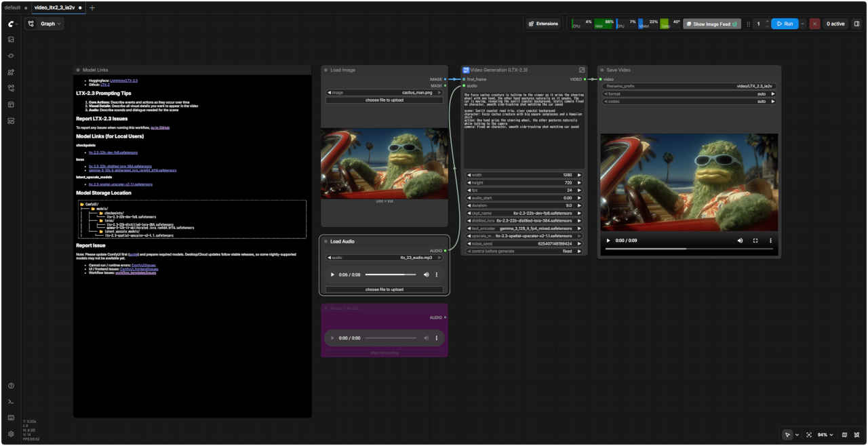Increase the width value with right arrow
868x446 pixels.
pos(579,175)
